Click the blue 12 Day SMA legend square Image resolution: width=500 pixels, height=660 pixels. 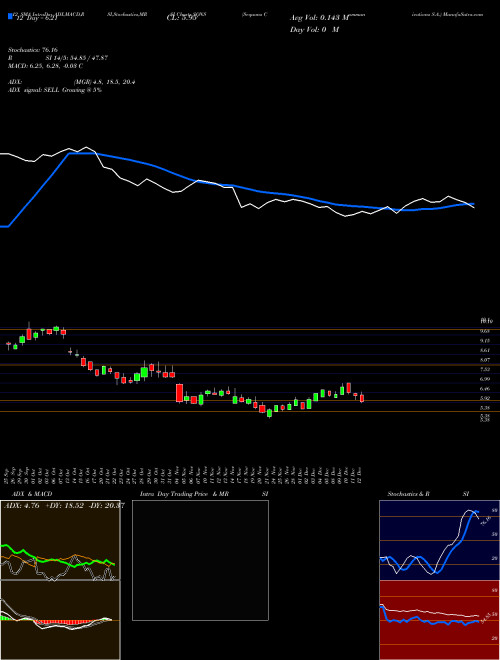coord(10,16)
